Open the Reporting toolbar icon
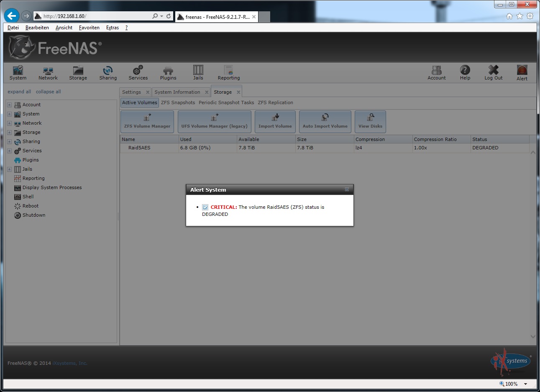 click(x=229, y=73)
